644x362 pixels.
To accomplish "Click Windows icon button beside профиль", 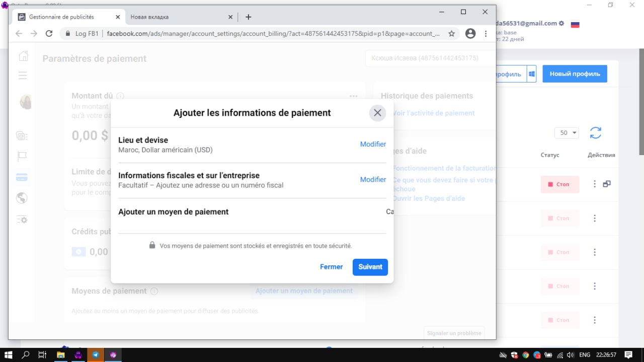I will tap(531, 74).
